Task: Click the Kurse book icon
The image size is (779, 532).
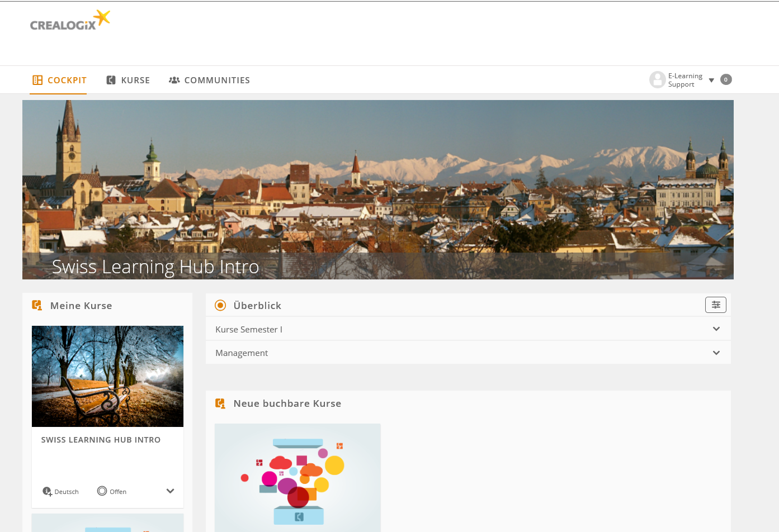Action: tap(111, 80)
